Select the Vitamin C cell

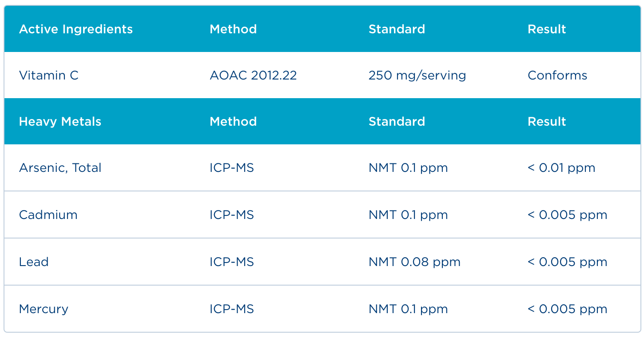click(49, 76)
